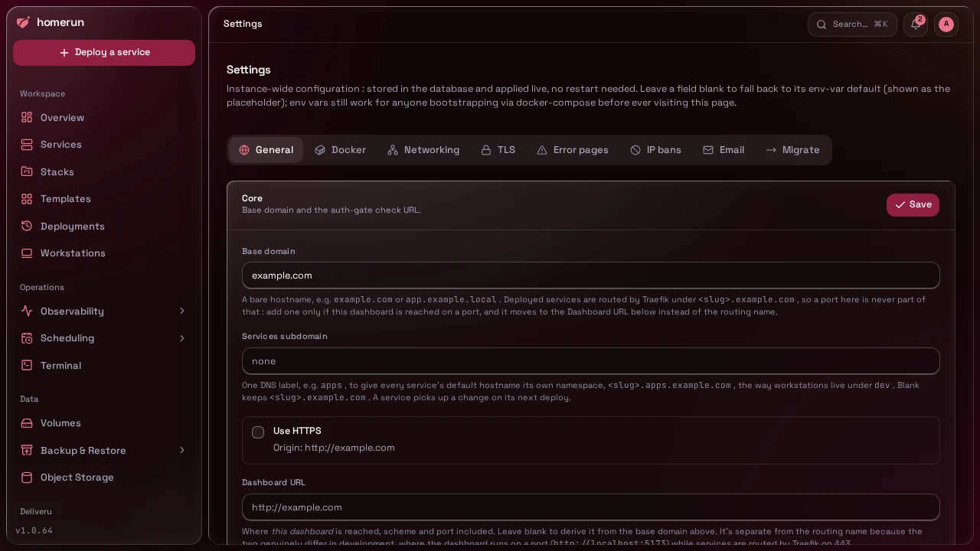The height and width of the screenshot is (551, 980).
Task: Click the plus icon on Deploy button
Action: click(64, 53)
